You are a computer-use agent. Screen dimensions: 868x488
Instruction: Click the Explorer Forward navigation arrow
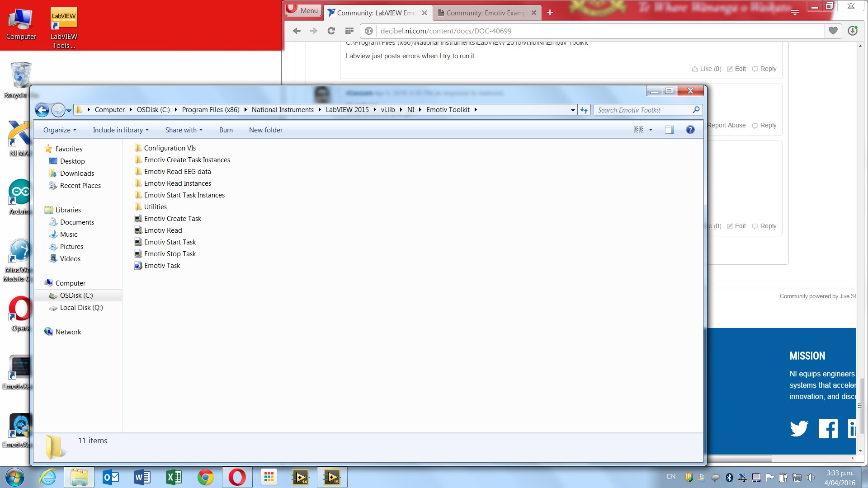pos(58,110)
